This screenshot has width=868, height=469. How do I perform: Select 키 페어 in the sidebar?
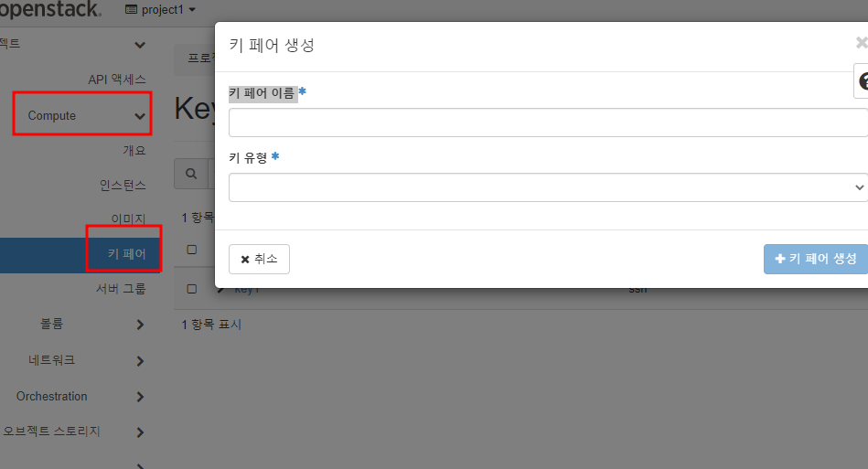[x=127, y=254]
